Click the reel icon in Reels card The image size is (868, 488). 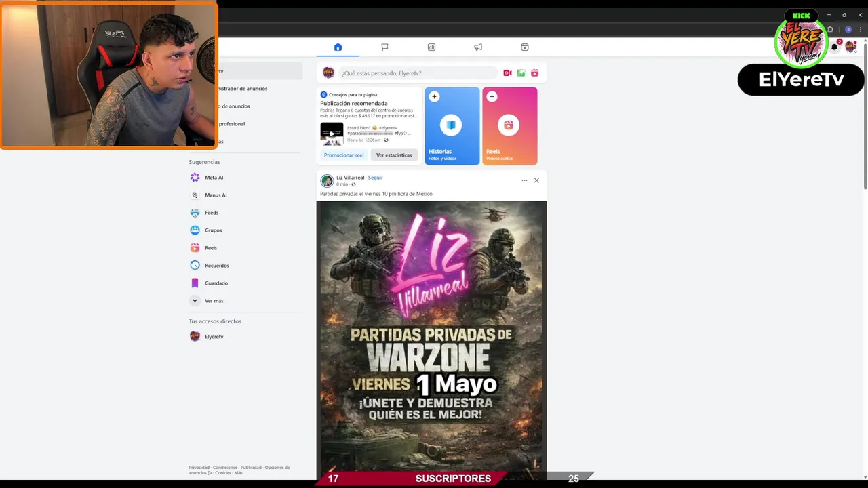(509, 125)
